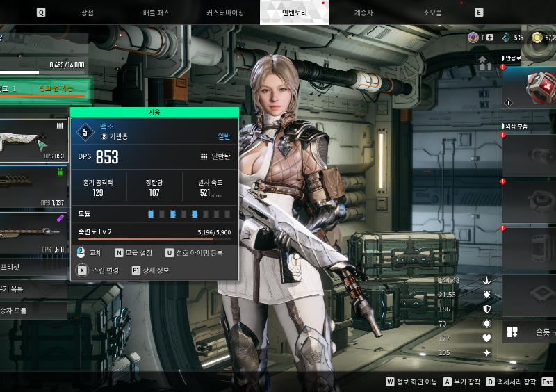The image size is (556, 392).
Task: Click the 총기 공격력 129 value
Action: pyautogui.click(x=98, y=193)
